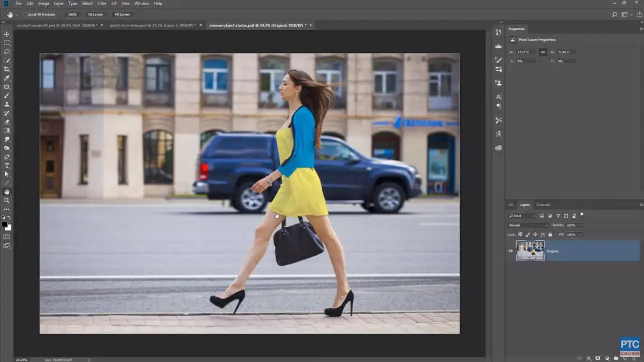This screenshot has width=644, height=362.
Task: Select the Original layer thumbnail
Action: 530,251
